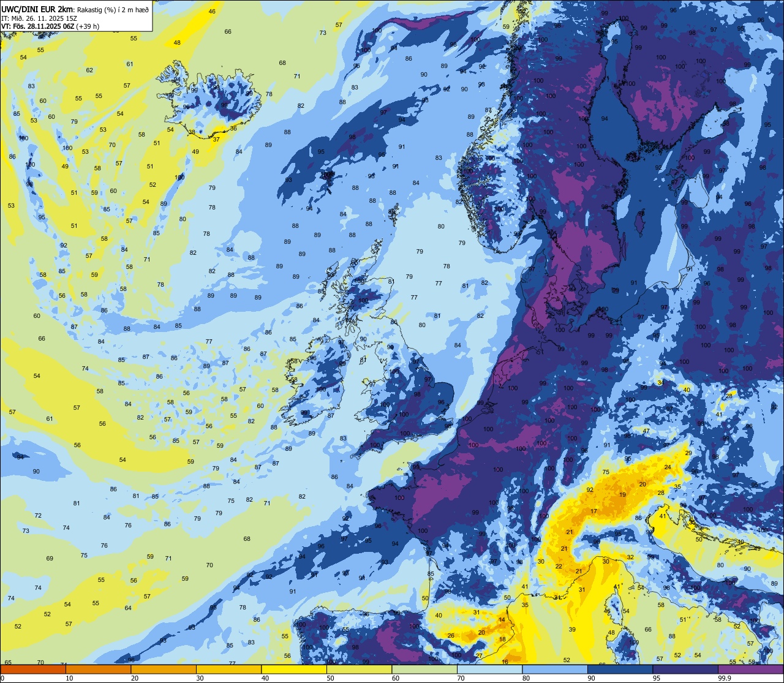Screen dimensions: 784x683
Task: Click the 80–90 blue legend segment
Action: pyautogui.click(x=555, y=669)
